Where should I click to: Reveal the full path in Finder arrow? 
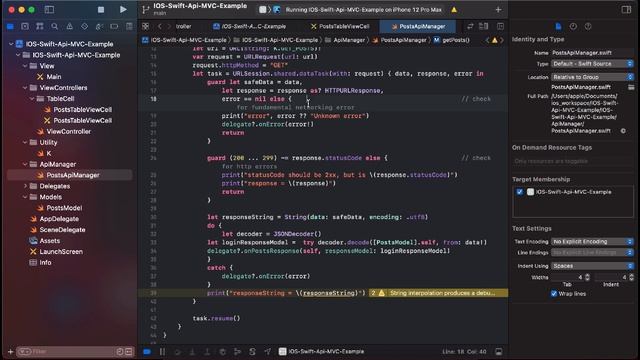(623, 131)
